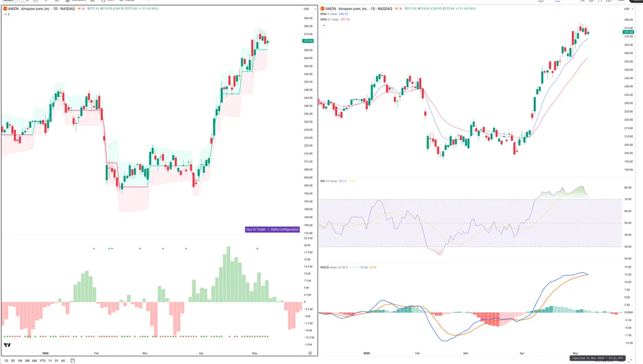Click Amazon logo in left chart title
The height and width of the screenshot is (364, 643).
5,9
